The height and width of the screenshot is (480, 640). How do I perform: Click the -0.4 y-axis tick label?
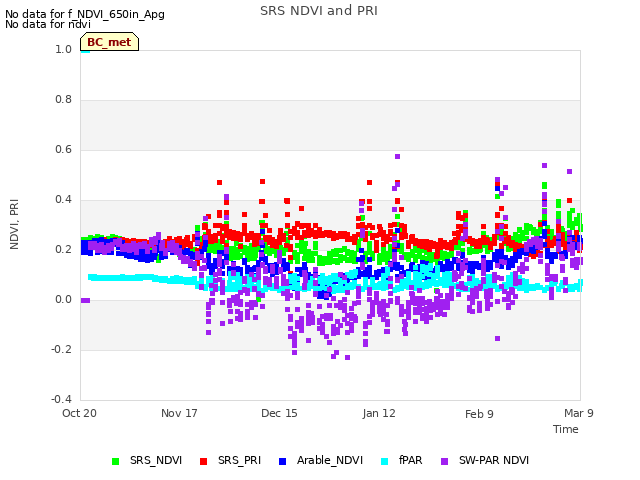coord(61,399)
